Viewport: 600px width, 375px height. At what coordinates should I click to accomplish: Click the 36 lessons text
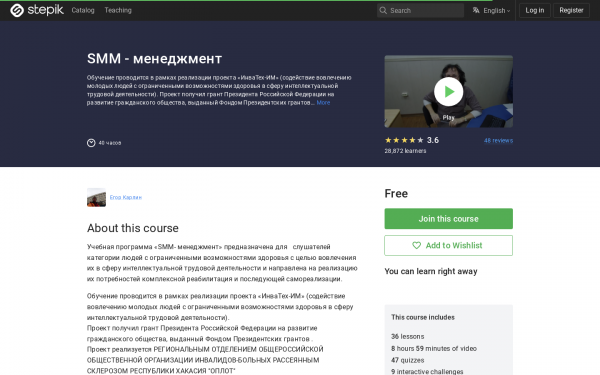click(x=408, y=336)
